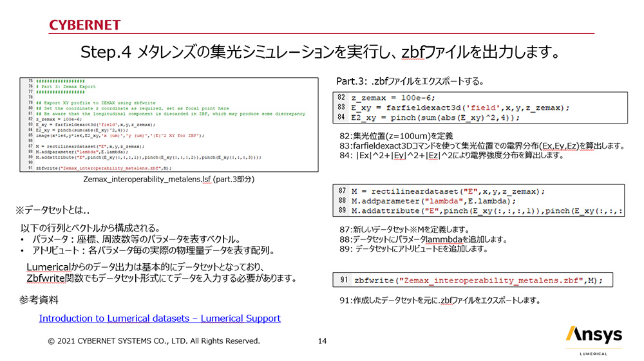This screenshot has height=361, width=644.
Task: Click code line 83 with farfieldexact3d
Action: click(460, 107)
